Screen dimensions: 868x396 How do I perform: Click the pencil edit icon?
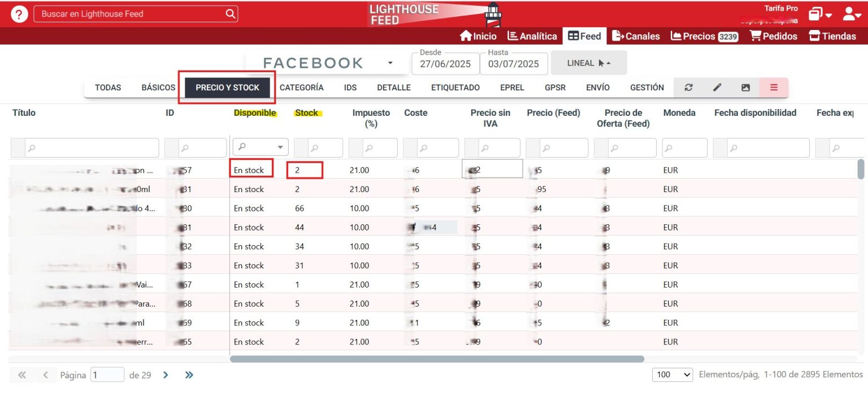click(717, 88)
